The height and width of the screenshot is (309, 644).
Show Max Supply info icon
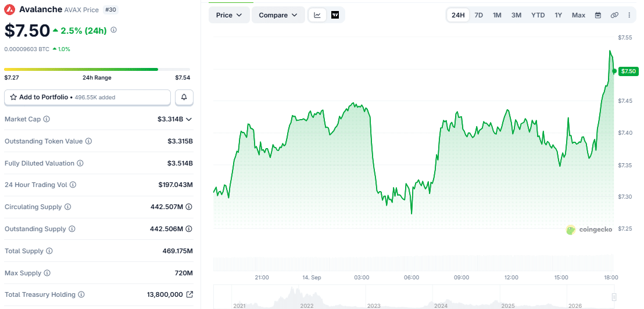47,273
